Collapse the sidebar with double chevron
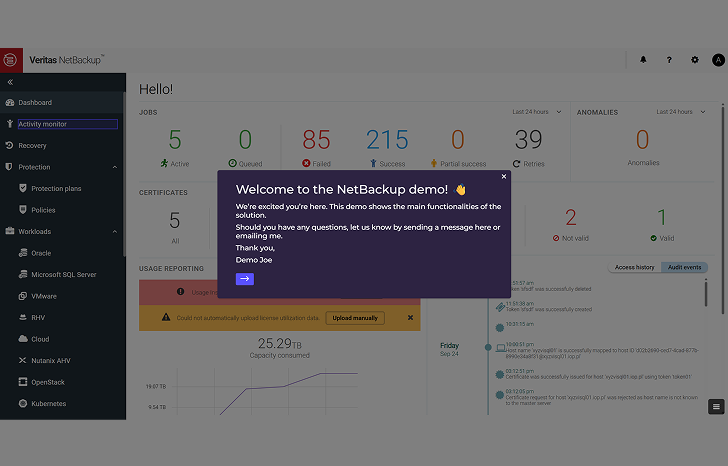This screenshot has height=466, width=728. (x=10, y=82)
